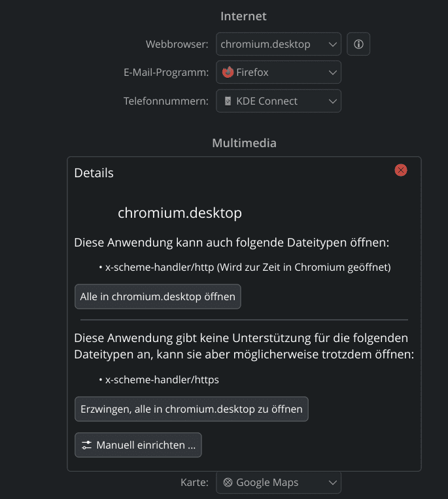Click the Multimedia section heading
This screenshot has width=448, height=499.
(x=244, y=143)
